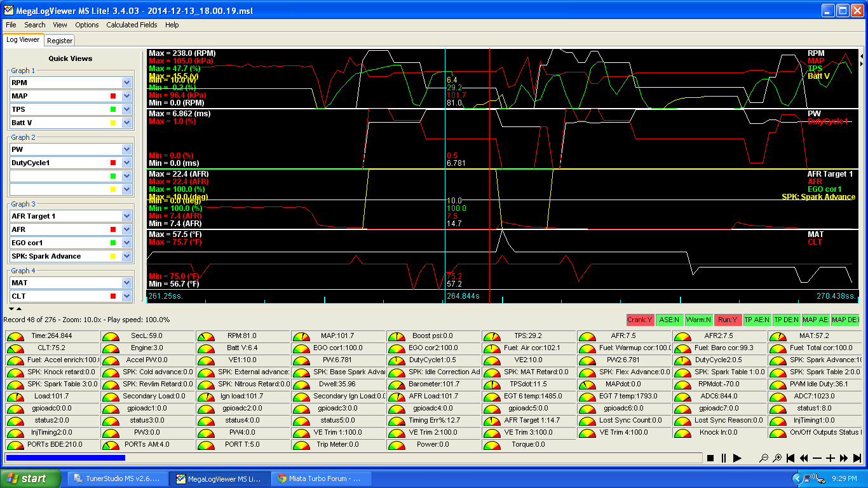868x488 pixels.
Task: Open the RPM dropdown in Graph 1
Action: (x=126, y=82)
